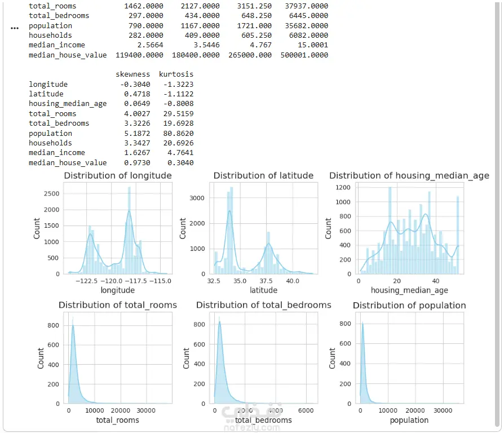The height and width of the screenshot is (433, 504).
Task: Click the value 119400.0000 in the median_house_value row
Action: (139, 55)
